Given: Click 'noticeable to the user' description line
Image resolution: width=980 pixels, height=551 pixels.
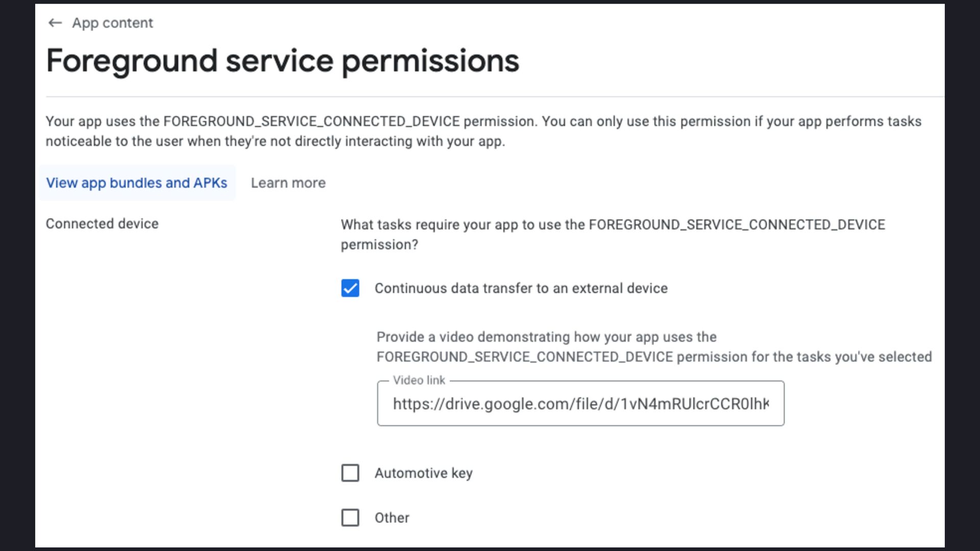Looking at the screenshot, I should pos(275,141).
